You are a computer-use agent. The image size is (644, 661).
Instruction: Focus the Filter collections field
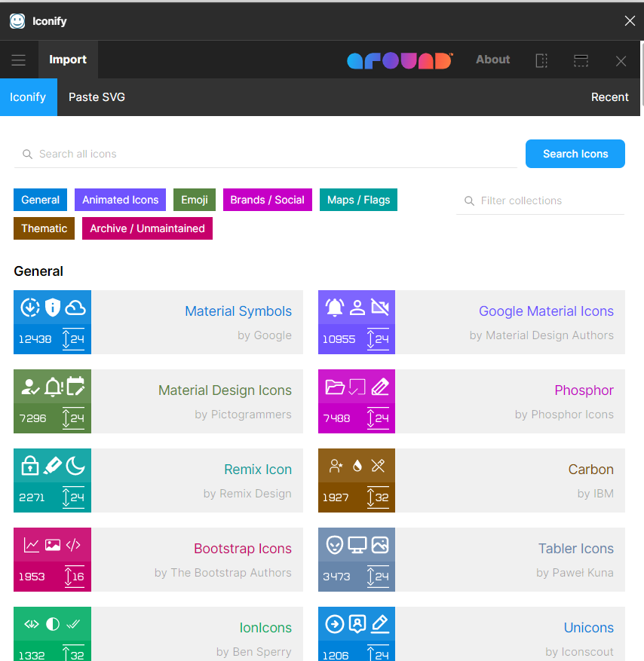tap(540, 200)
